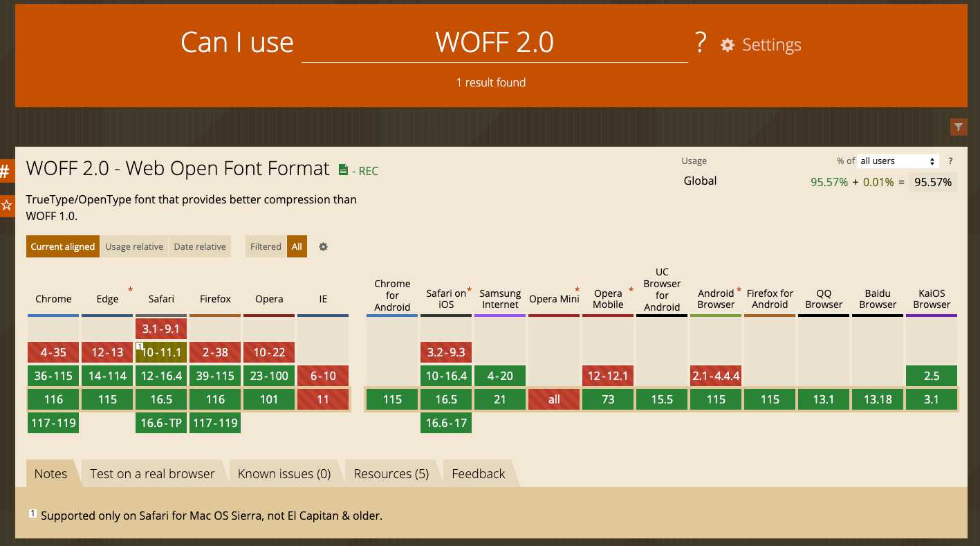Click the KaiOS Browser header

[x=932, y=299]
